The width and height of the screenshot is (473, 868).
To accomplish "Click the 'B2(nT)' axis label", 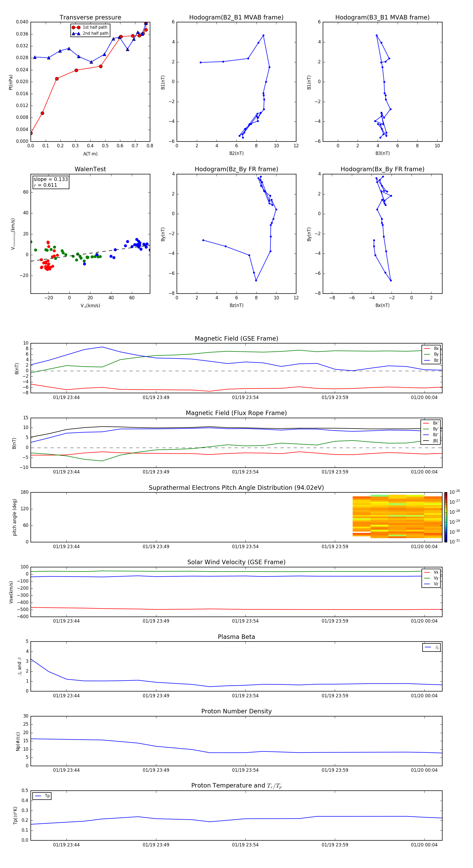I will [236, 153].
